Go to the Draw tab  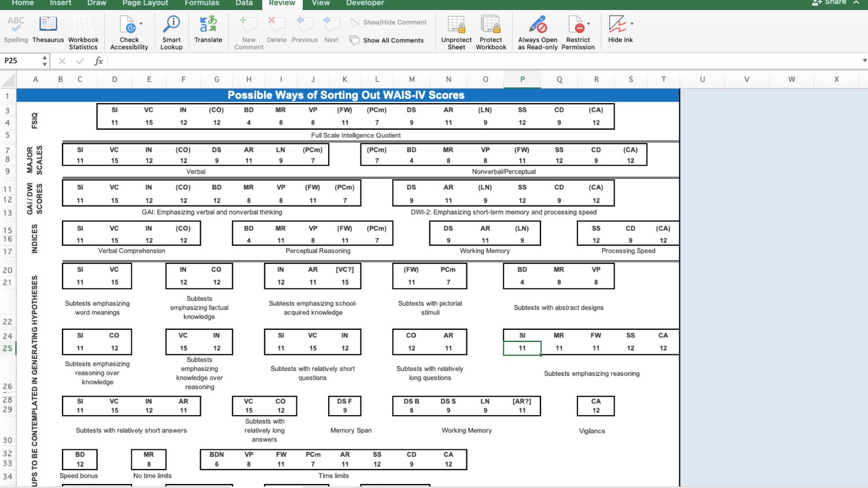[x=97, y=3]
